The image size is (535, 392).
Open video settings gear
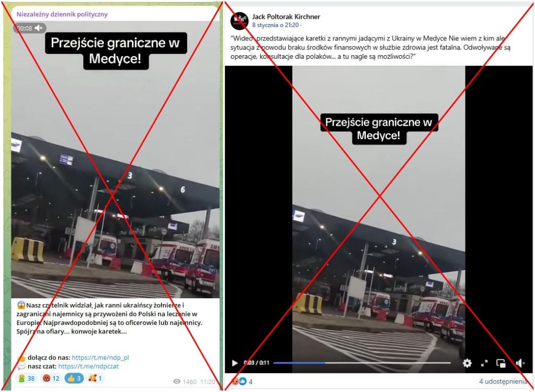point(467,363)
